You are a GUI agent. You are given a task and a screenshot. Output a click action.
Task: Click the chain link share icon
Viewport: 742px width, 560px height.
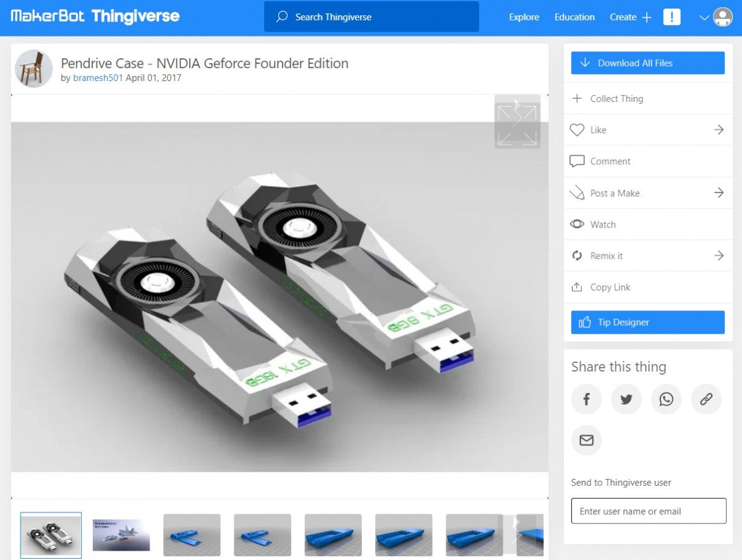(x=706, y=399)
